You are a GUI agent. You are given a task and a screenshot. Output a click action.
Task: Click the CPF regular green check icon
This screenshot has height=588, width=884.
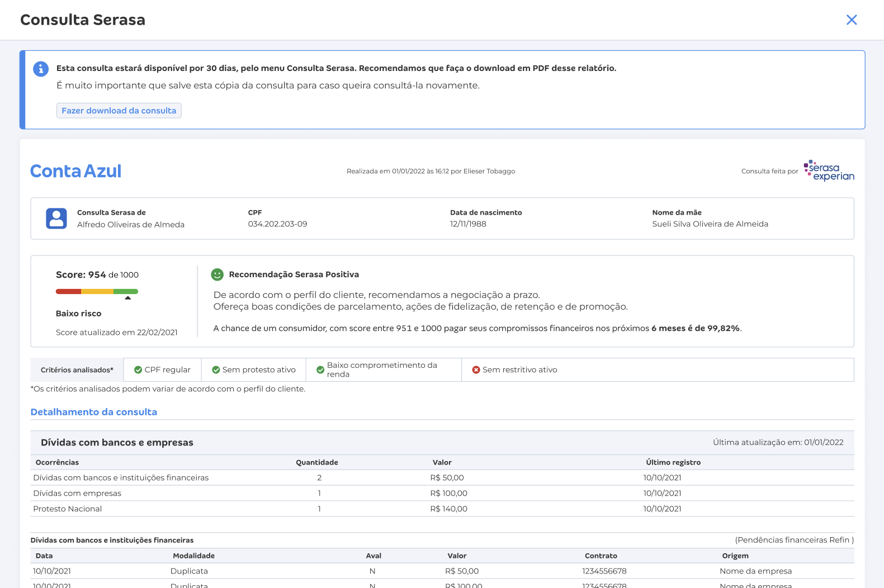138,370
